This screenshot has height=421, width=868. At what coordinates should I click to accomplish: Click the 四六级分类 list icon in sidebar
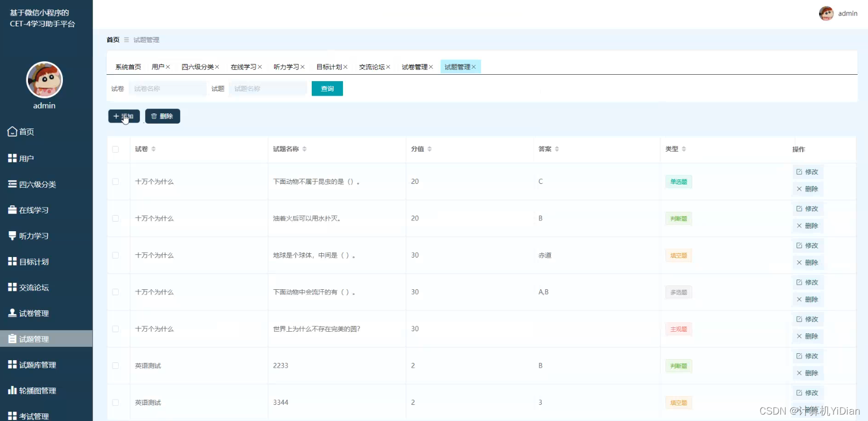(12, 184)
